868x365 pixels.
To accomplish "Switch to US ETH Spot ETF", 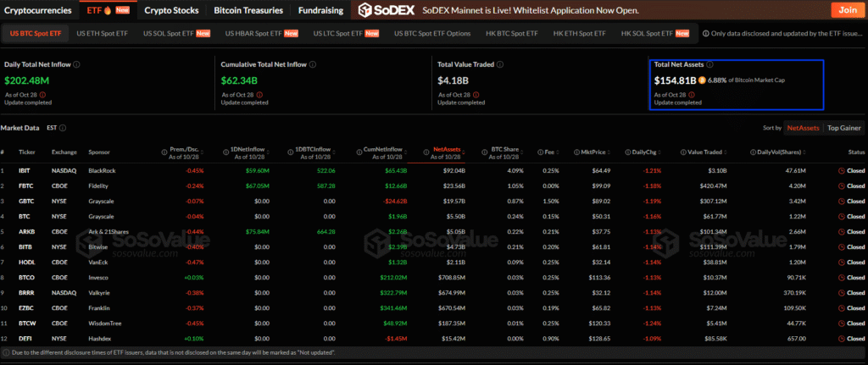I will (102, 34).
